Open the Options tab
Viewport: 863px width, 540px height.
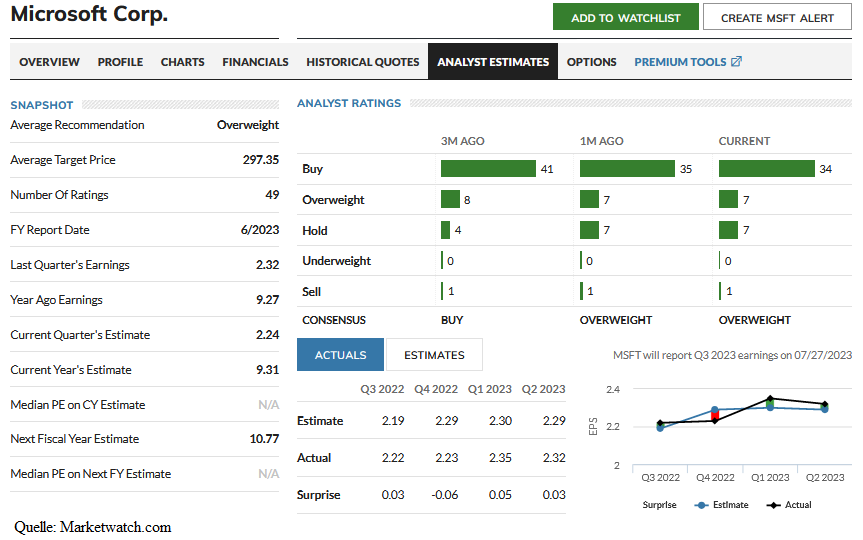click(x=591, y=62)
